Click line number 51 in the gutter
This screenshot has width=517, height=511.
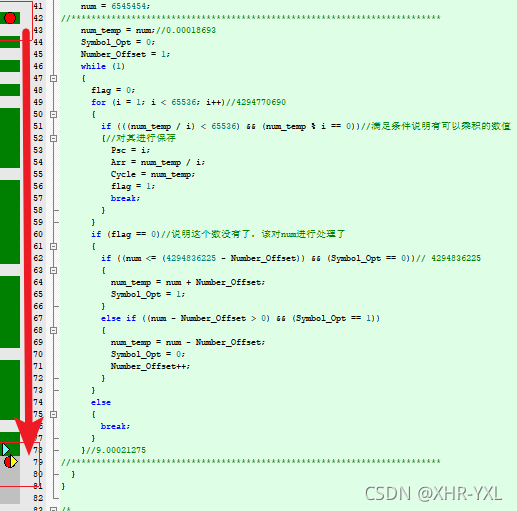[x=38, y=126]
